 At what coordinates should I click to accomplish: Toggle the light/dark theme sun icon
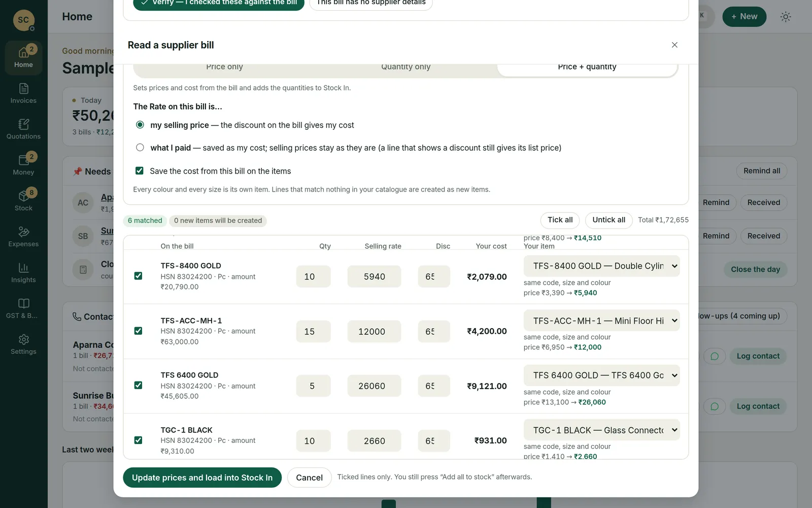click(786, 17)
